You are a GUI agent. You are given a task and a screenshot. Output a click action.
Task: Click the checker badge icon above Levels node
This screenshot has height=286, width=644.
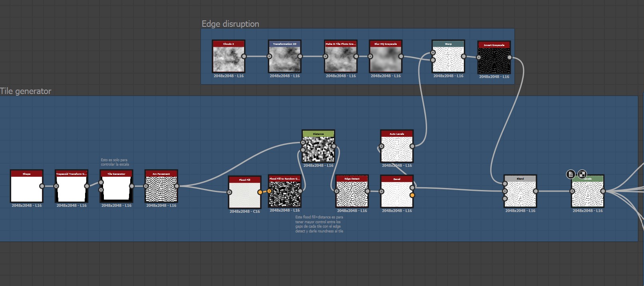click(x=582, y=174)
